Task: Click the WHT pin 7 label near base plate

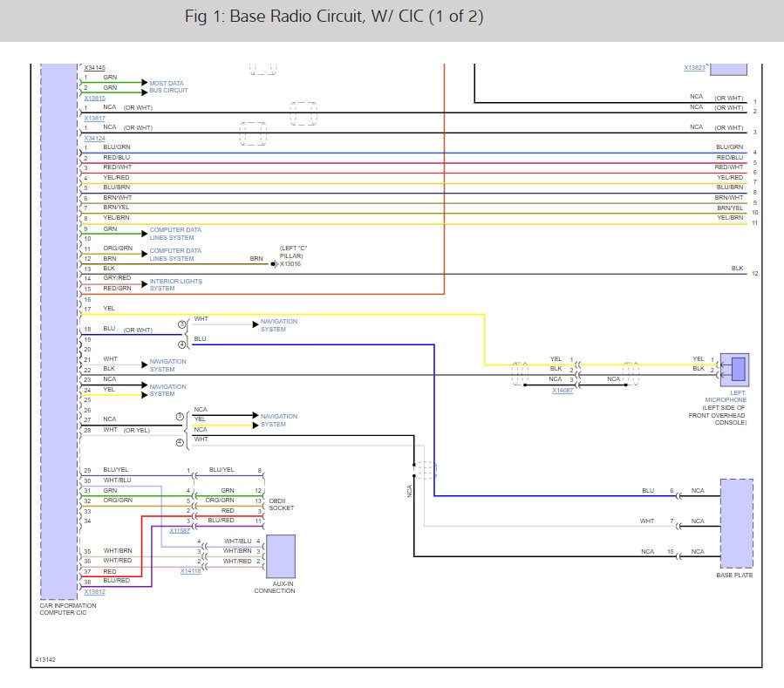Action: point(647,521)
